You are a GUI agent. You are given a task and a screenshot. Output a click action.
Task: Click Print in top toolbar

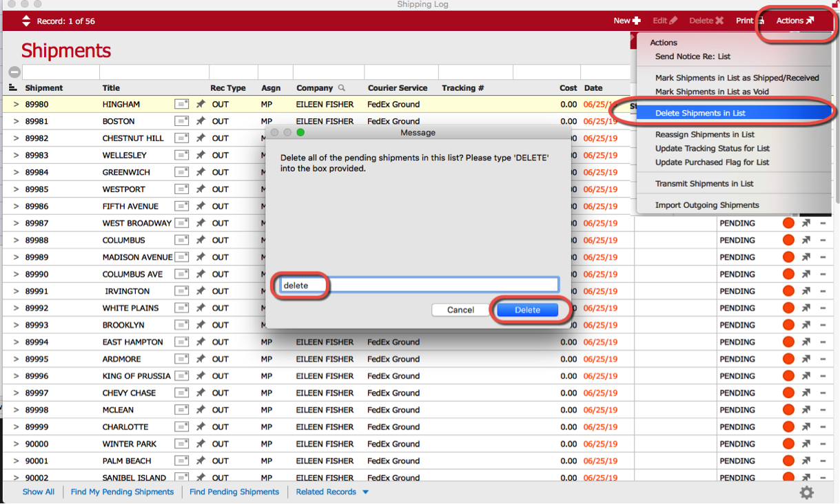pos(750,21)
